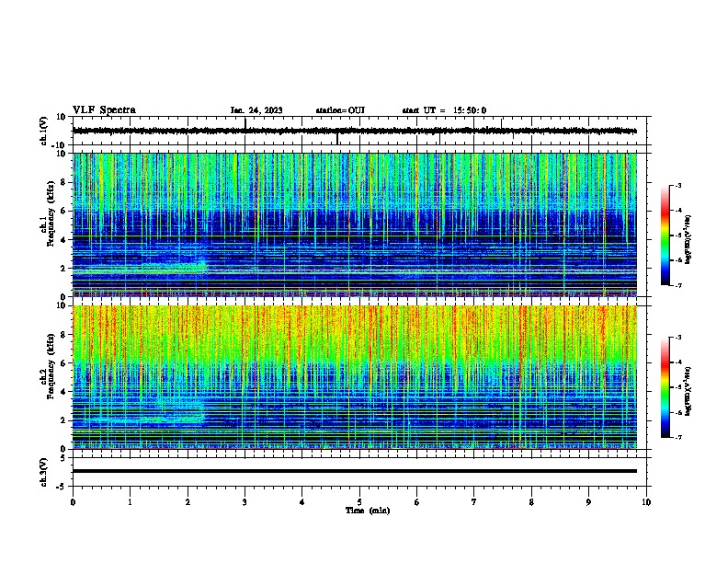
Task: Click the '-7' label on ch.2 color bar
Action: [x=677, y=437]
